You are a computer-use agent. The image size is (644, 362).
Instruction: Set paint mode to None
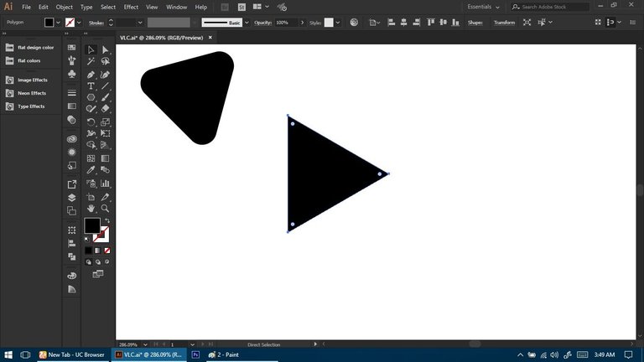click(106, 251)
